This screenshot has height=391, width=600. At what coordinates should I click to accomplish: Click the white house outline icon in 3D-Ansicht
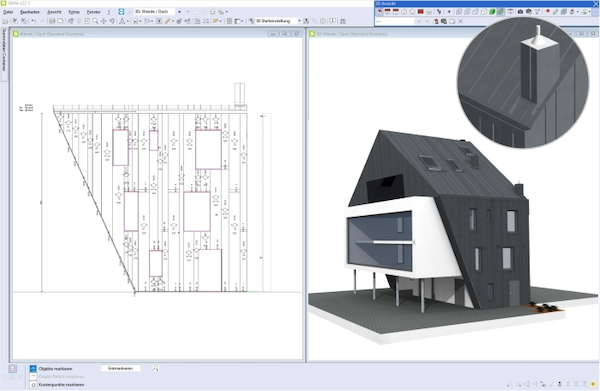[x=404, y=11]
